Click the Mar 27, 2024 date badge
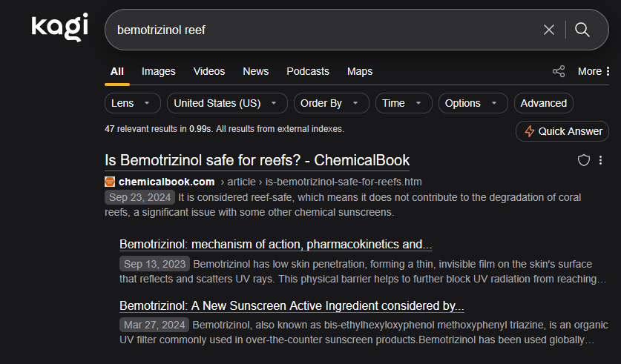This screenshot has width=621, height=364. click(x=154, y=325)
